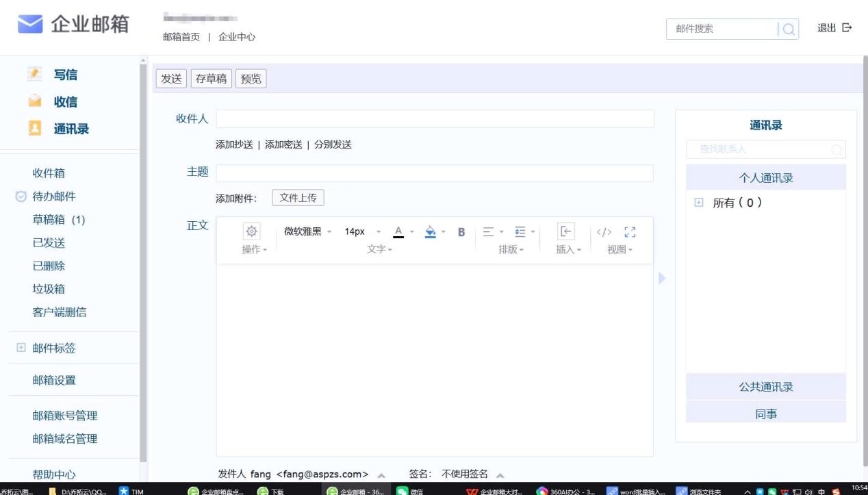Click the 退出 logout arrow icon

[x=847, y=28]
